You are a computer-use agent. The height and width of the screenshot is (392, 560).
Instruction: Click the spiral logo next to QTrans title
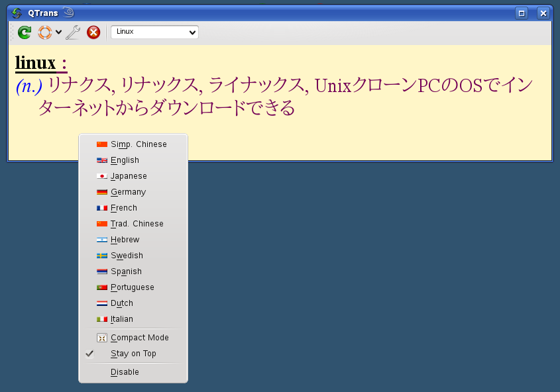pos(68,13)
